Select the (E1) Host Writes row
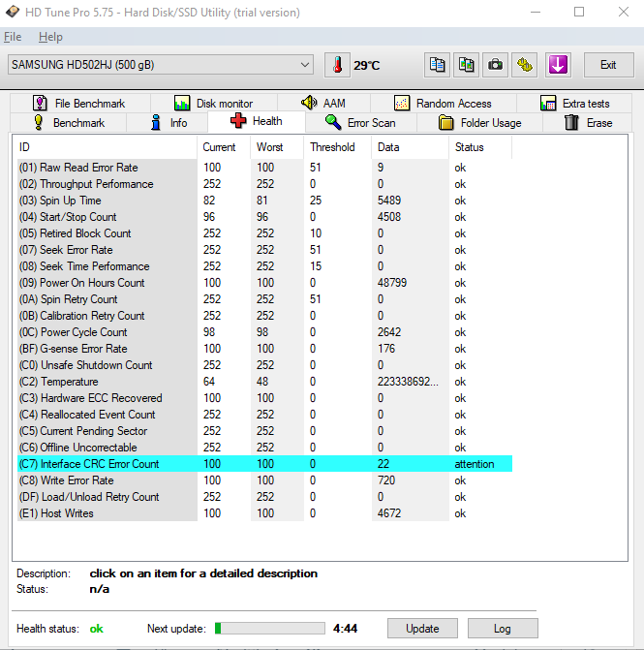The image size is (644, 650). (x=264, y=513)
